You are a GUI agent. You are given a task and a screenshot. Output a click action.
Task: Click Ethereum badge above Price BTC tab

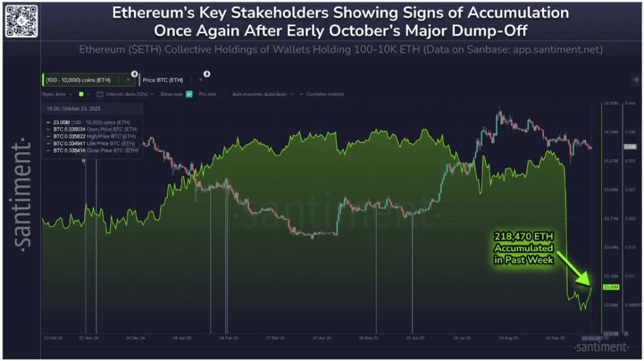pos(206,74)
